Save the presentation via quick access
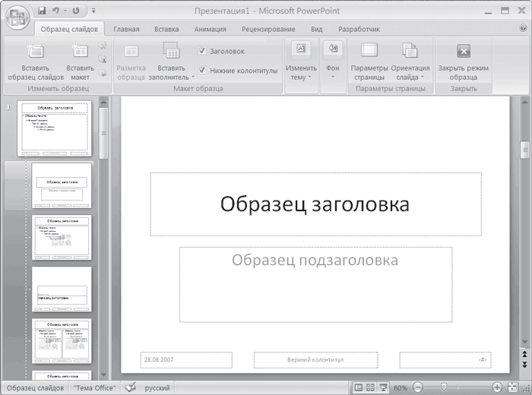This screenshot has width=532, height=395. pos(42,11)
